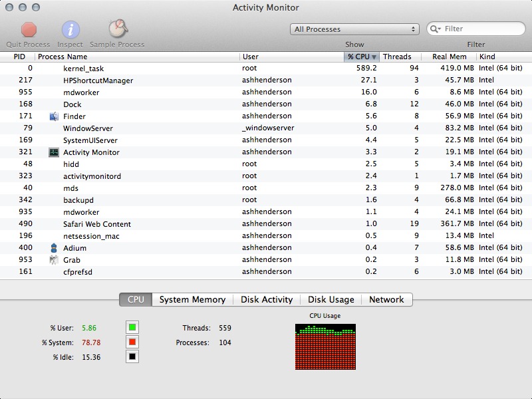Viewport: 532px width, 399px height.
Task: Click into the Filter search field
Action: [476, 29]
